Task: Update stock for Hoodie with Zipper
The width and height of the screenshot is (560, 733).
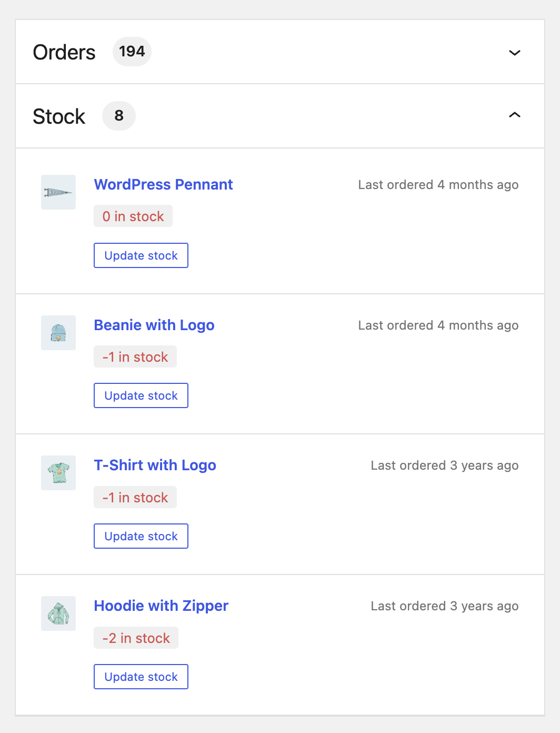Action: 141,677
